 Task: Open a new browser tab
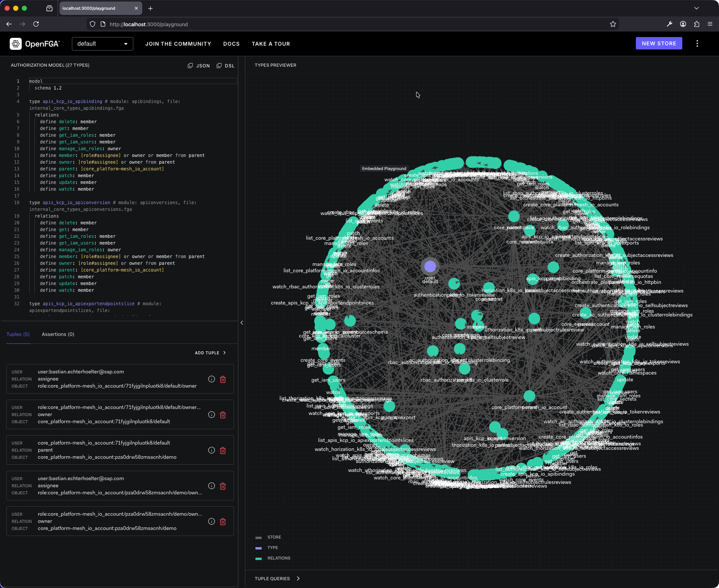150,8
